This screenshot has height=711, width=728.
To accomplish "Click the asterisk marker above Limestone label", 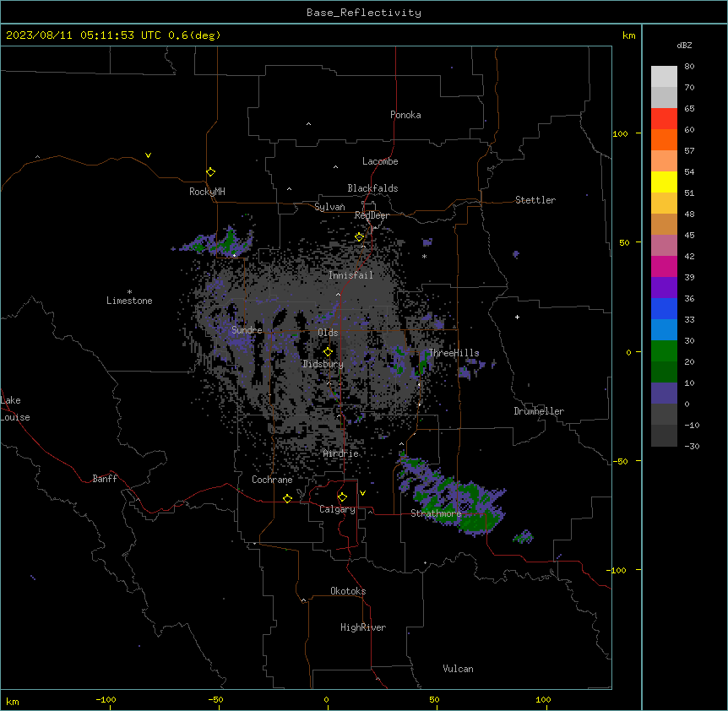I will point(129,291).
